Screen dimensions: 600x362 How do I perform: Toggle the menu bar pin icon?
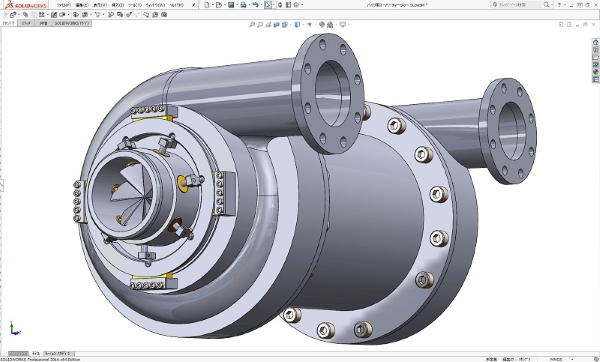coord(194,5)
